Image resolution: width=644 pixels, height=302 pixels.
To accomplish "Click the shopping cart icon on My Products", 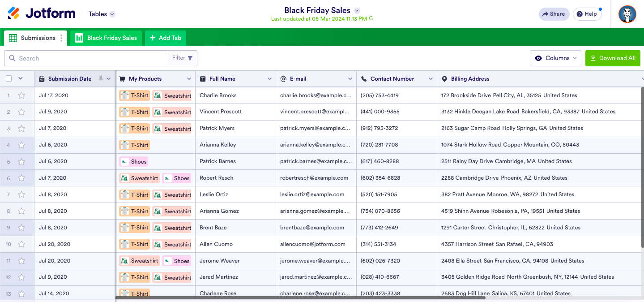I will (123, 79).
